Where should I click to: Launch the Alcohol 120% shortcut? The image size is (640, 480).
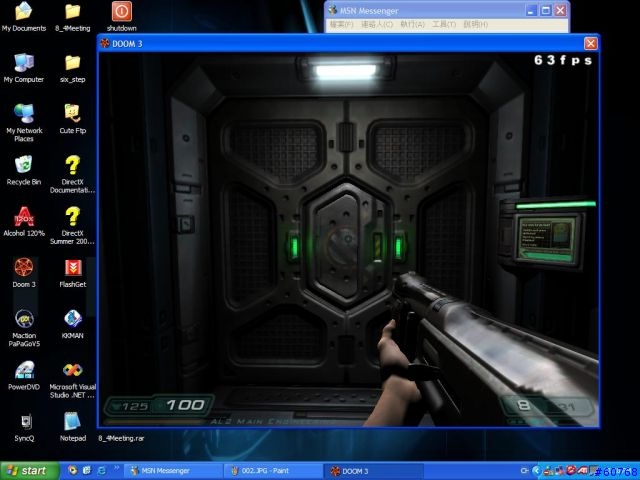point(24,221)
